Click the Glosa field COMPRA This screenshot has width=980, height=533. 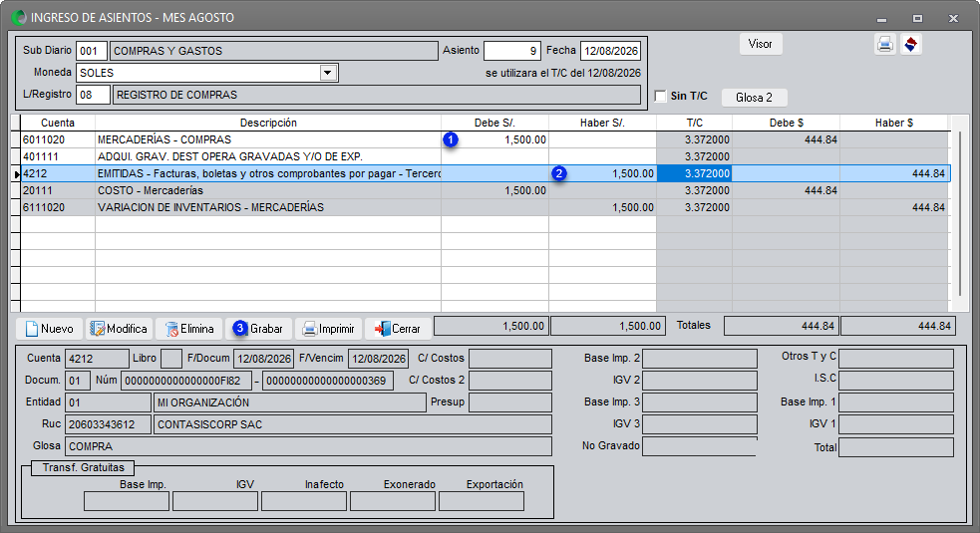308,446
